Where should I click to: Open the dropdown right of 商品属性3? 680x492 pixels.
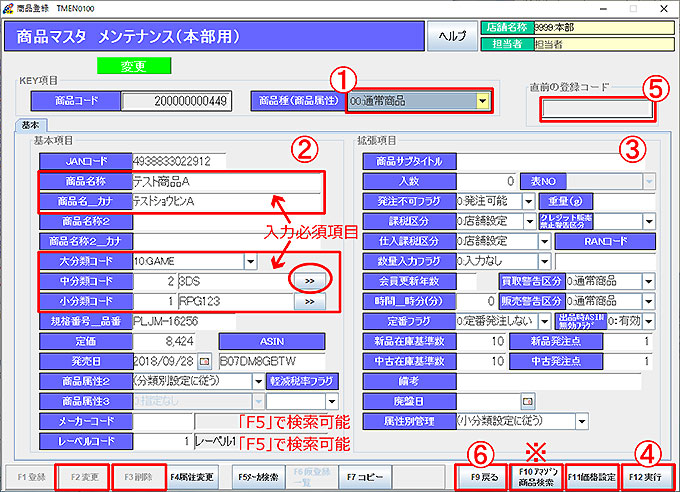coord(332,401)
